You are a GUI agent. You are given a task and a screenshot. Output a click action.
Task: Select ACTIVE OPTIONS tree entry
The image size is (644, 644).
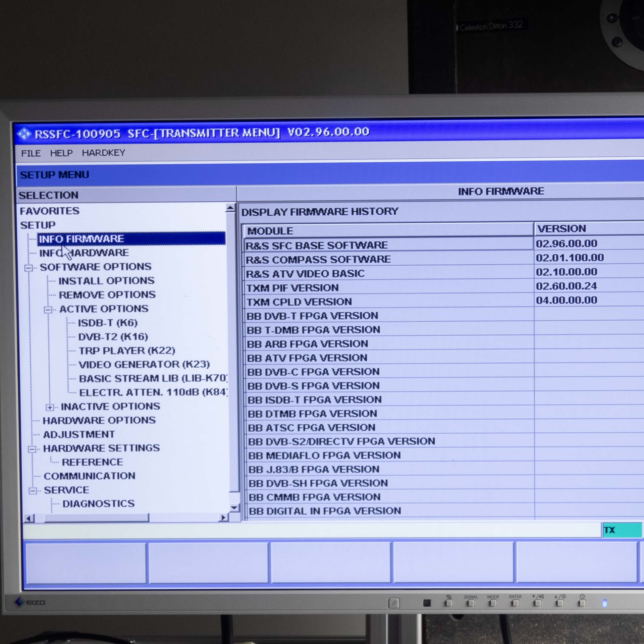point(104,309)
